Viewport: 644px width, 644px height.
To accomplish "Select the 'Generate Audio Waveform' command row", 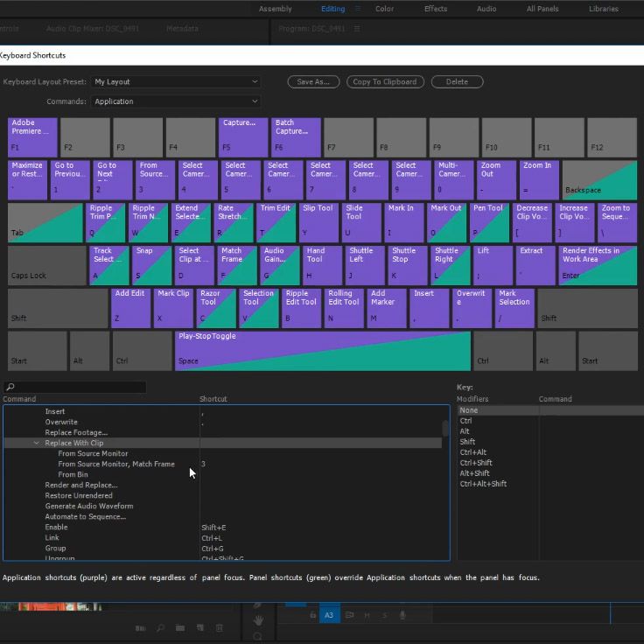I will point(89,506).
